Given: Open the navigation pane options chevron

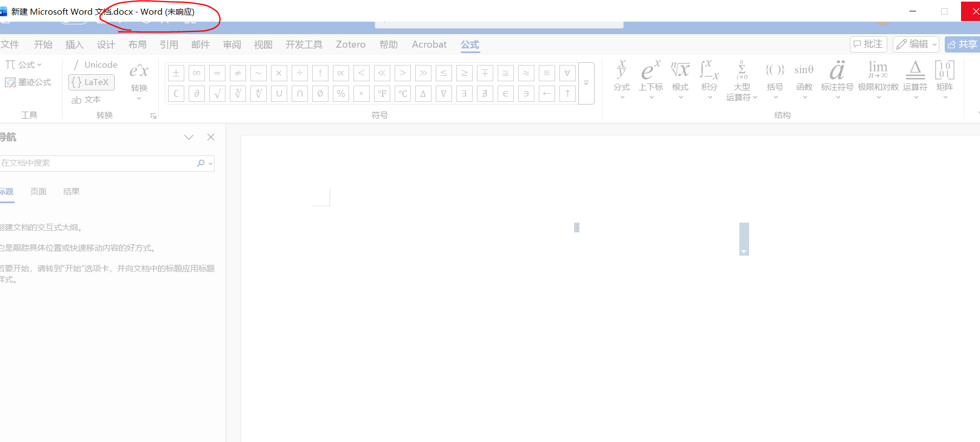Looking at the screenshot, I should [x=189, y=137].
